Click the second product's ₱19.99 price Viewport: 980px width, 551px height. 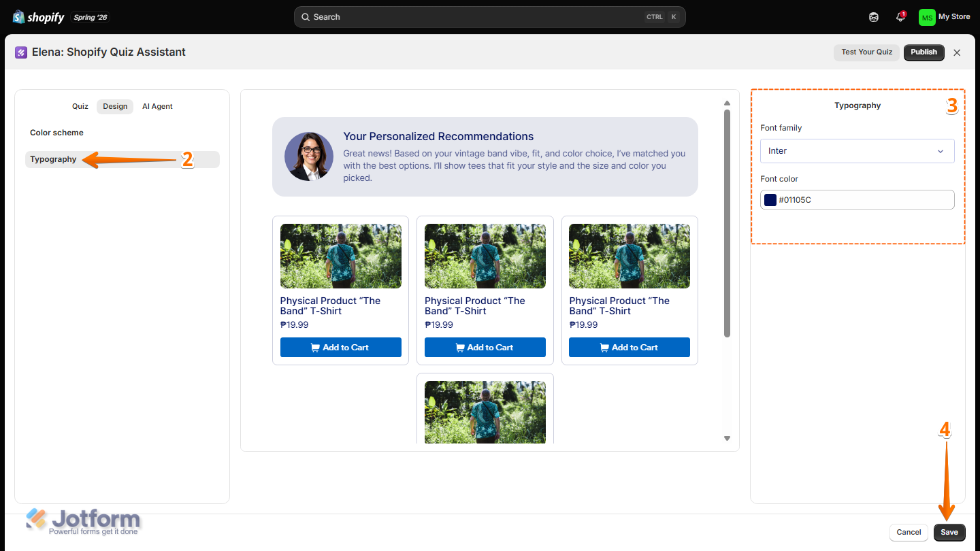[439, 325]
